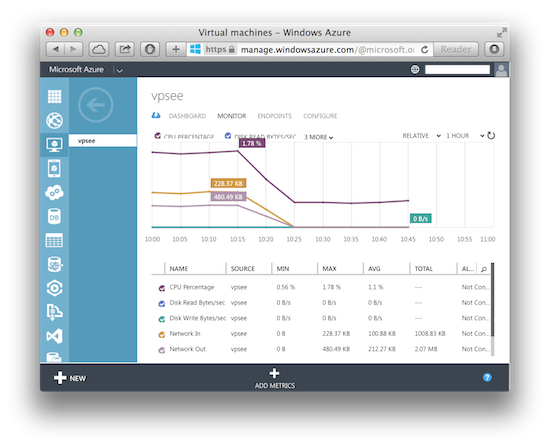This screenshot has width=550, height=447.
Task: Toggle CPU Percentage metric in chart legend
Action: click(158, 136)
